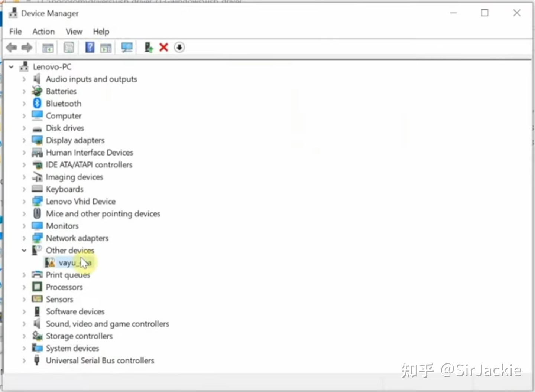Click the Forward arrow toolbar icon
Viewport: 535px width, 392px height.
[x=27, y=47]
